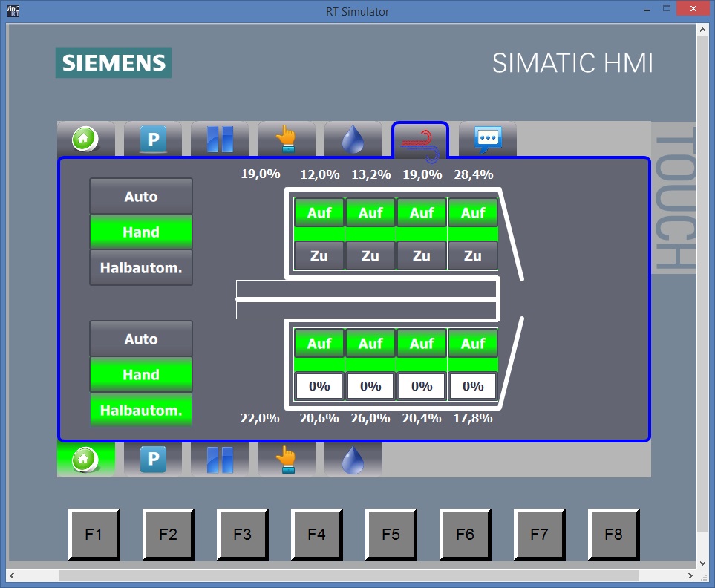The image size is (715, 588).
Task: Click the 12,0% value label
Action: (x=320, y=174)
